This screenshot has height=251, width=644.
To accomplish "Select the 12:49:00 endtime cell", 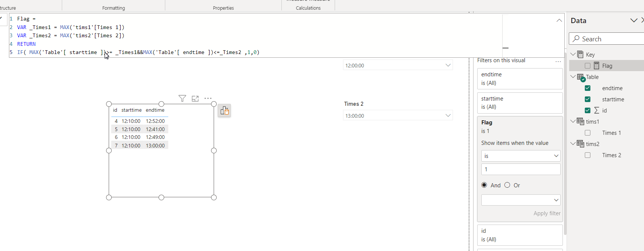I will 155,137.
